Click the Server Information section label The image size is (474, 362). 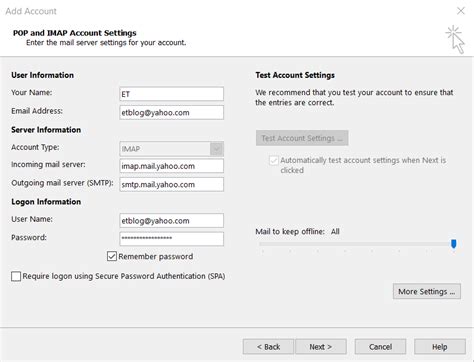point(46,130)
